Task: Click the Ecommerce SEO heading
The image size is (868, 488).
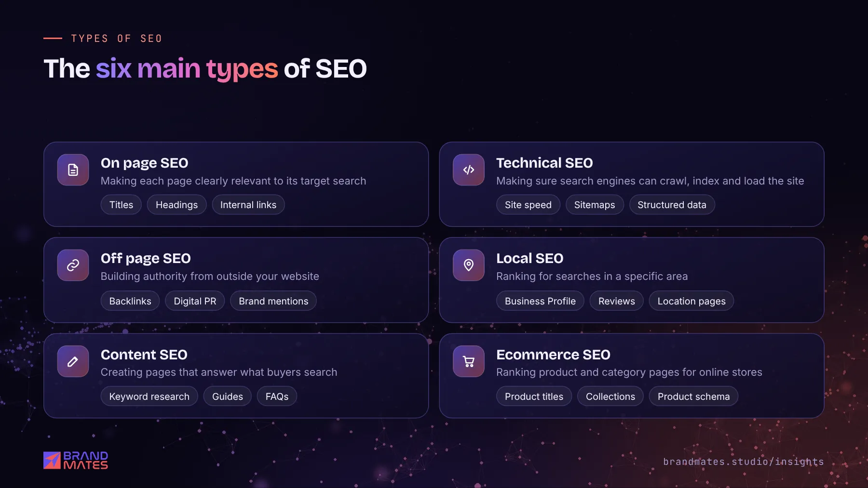Action: coord(553,355)
